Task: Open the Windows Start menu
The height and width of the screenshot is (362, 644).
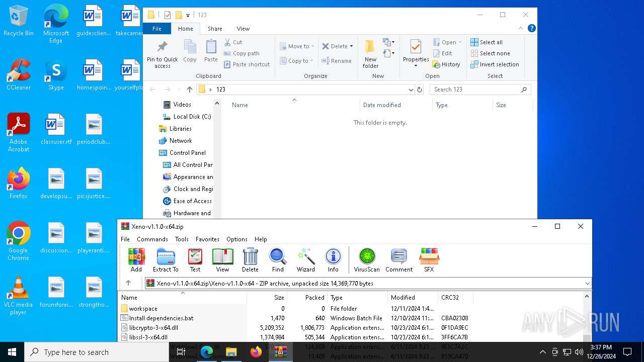Action: pyautogui.click(x=12, y=352)
